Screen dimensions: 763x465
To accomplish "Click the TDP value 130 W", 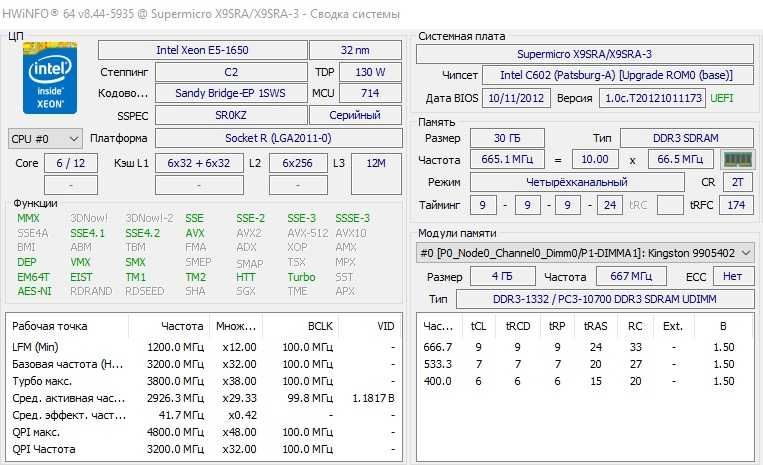I will click(370, 72).
